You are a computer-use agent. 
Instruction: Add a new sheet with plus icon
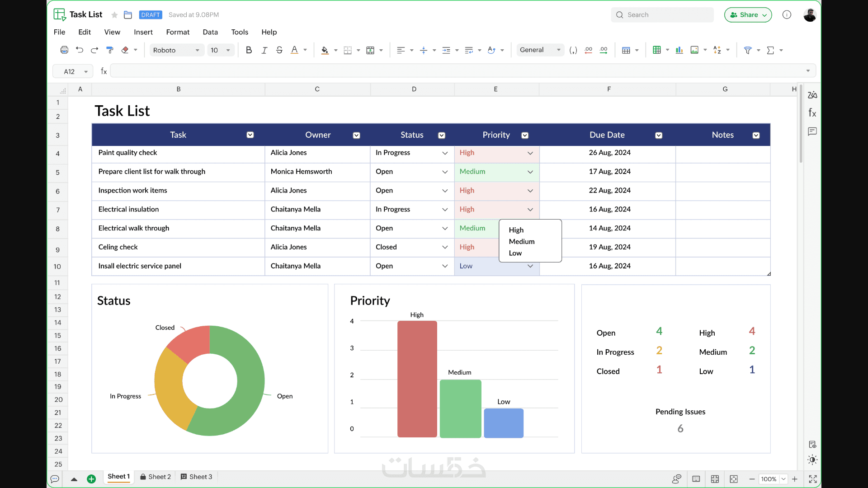[x=91, y=479]
